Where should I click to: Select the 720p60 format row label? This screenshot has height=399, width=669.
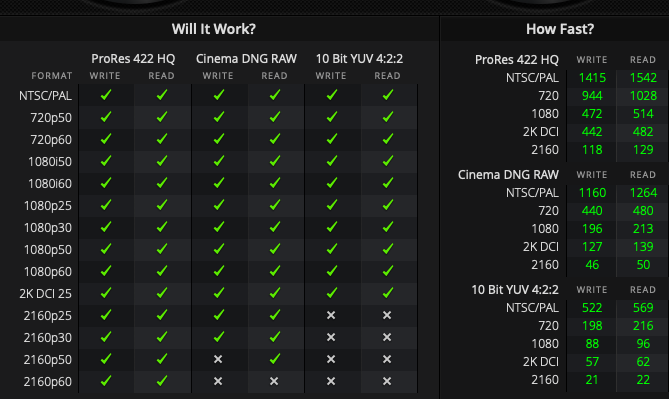point(51,140)
